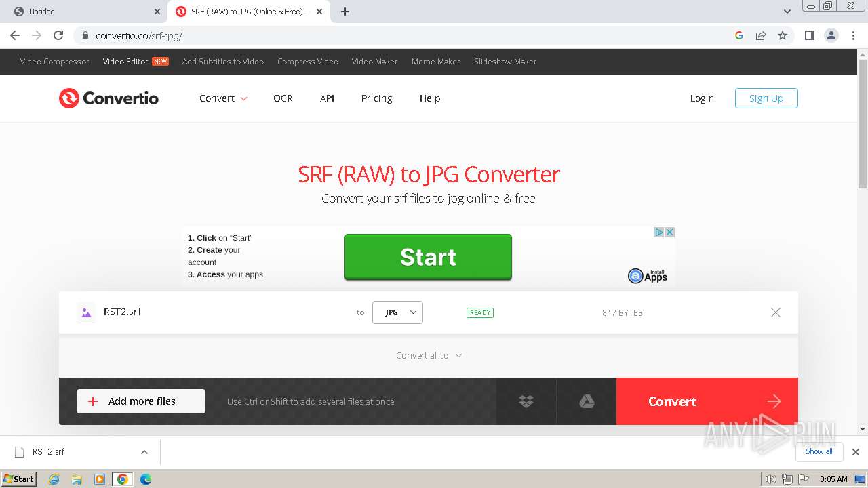This screenshot has height=488, width=868.
Task: Click the address bar URL
Action: [139, 35]
